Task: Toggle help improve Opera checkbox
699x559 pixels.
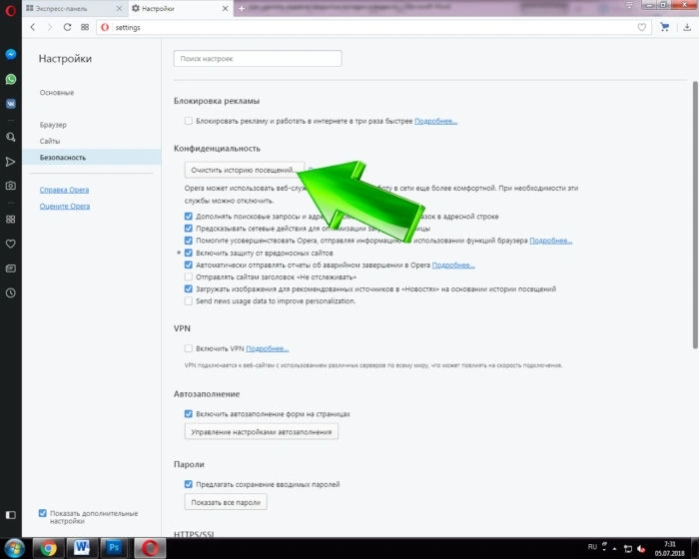Action: coord(189,240)
